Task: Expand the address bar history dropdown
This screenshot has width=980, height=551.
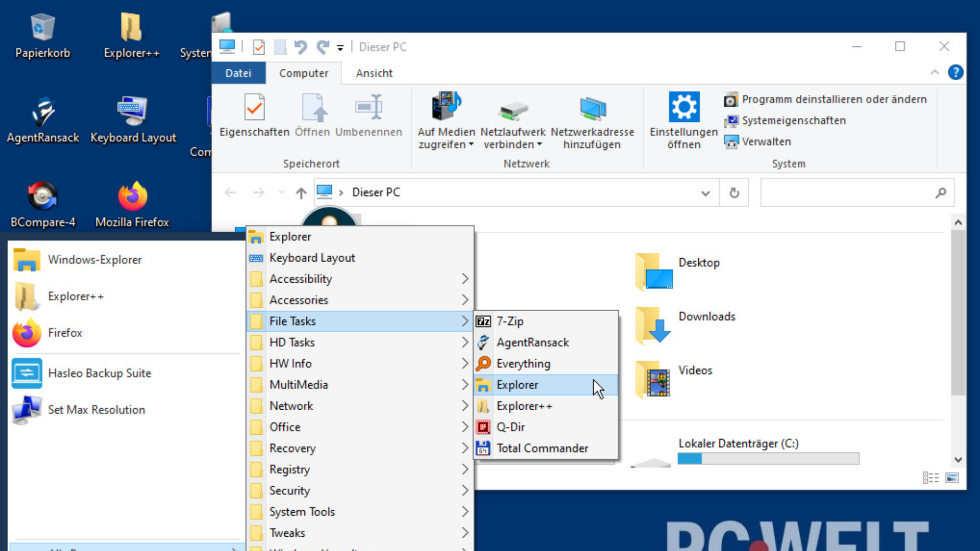Action: (705, 193)
